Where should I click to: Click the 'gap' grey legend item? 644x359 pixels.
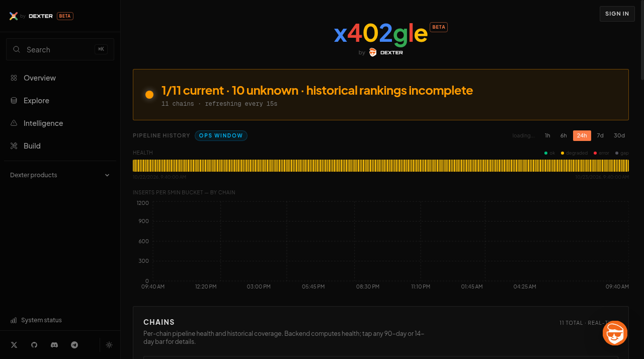[x=622, y=153]
